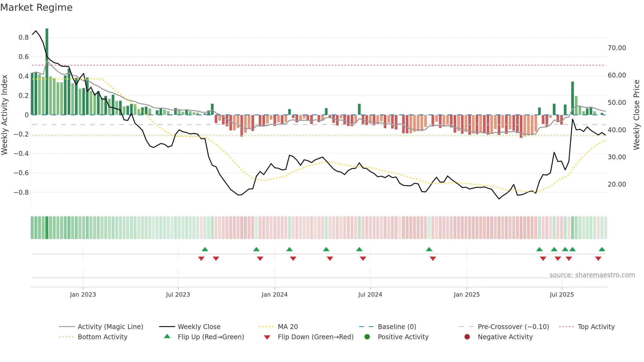
Task: Click the Market Regime chart title
Action: (x=36, y=8)
